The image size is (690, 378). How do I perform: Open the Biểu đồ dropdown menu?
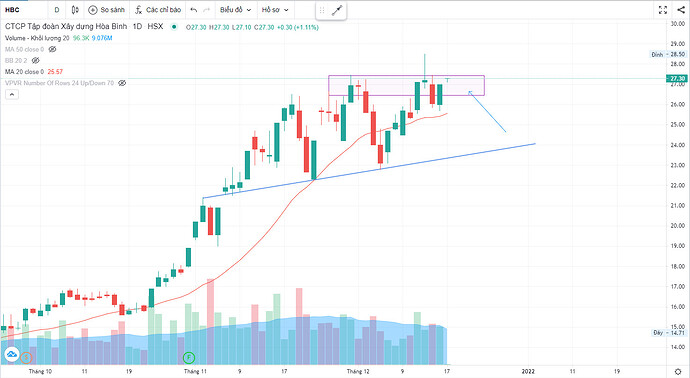pos(235,10)
